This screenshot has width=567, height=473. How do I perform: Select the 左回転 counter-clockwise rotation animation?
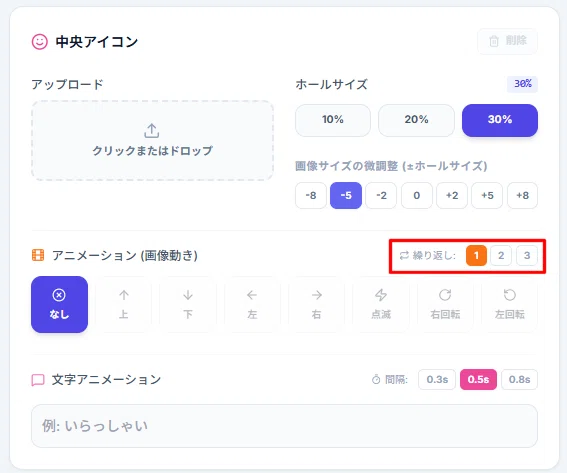click(x=510, y=304)
